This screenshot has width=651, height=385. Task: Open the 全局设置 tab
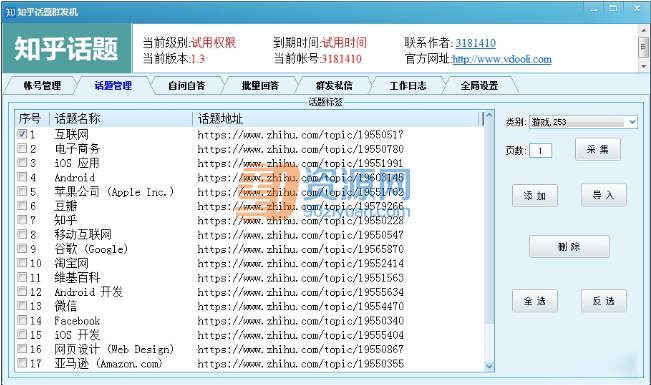point(480,86)
